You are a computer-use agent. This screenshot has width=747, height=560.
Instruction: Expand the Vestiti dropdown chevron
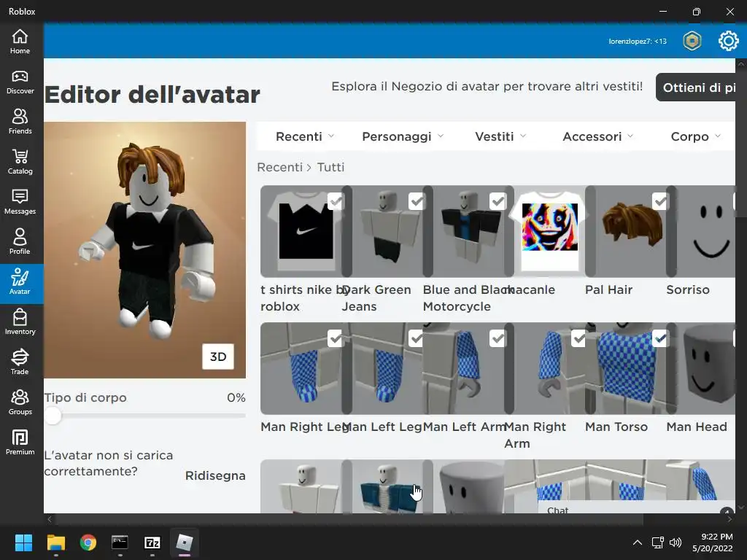click(523, 136)
